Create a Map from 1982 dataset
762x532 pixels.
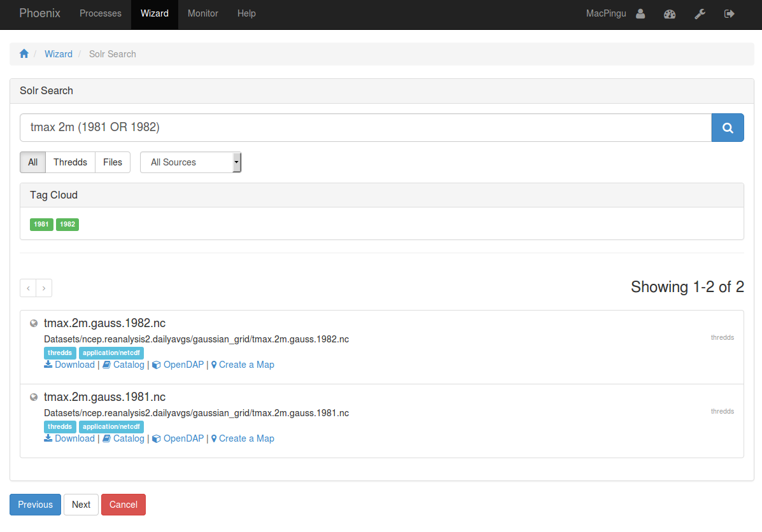click(x=243, y=365)
